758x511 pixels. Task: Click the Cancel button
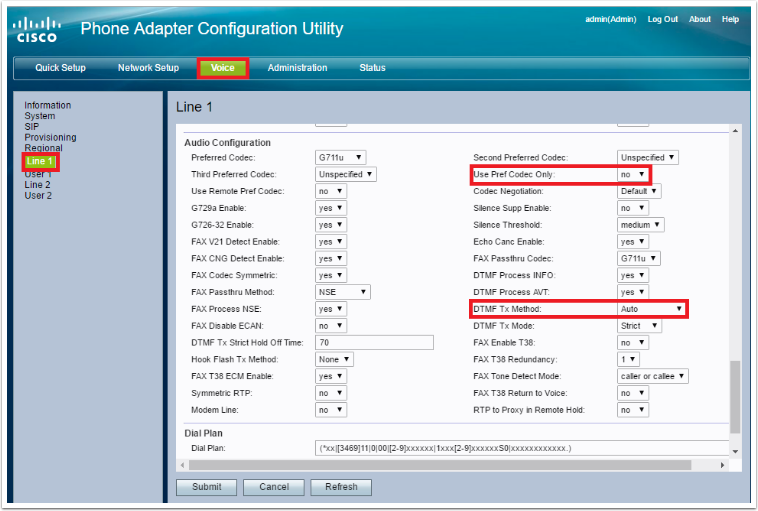pos(274,487)
